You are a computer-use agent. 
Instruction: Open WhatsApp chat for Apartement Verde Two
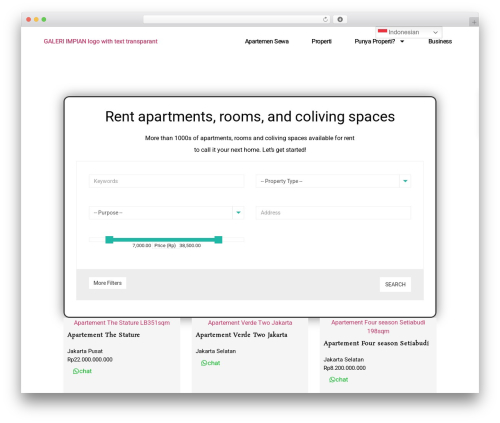210,363
